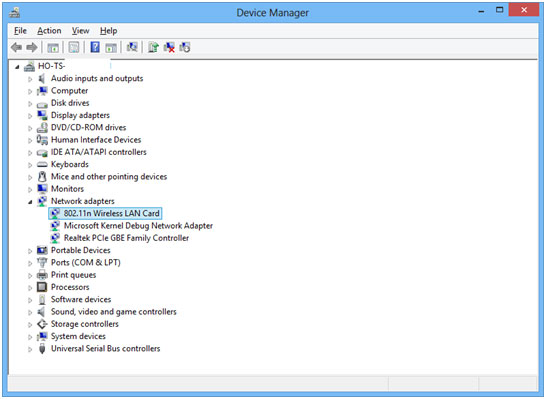This screenshot has height=399, width=546.
Task: Click the Processors chip icon
Action: point(42,287)
